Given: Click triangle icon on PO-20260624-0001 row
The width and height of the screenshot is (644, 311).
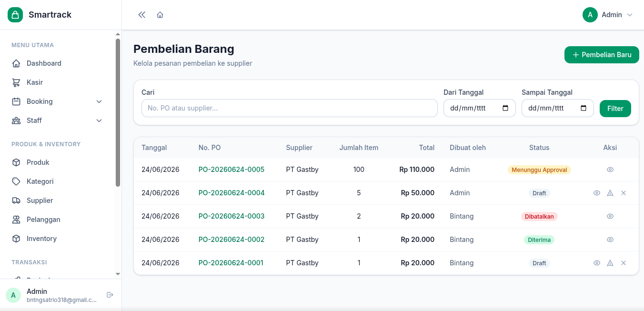Looking at the screenshot, I should [x=610, y=263].
